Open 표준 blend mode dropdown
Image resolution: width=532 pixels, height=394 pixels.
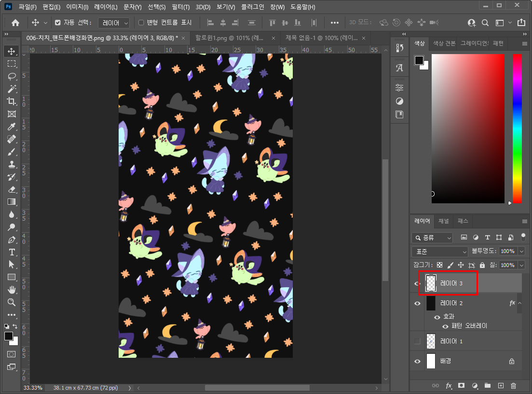[440, 252]
